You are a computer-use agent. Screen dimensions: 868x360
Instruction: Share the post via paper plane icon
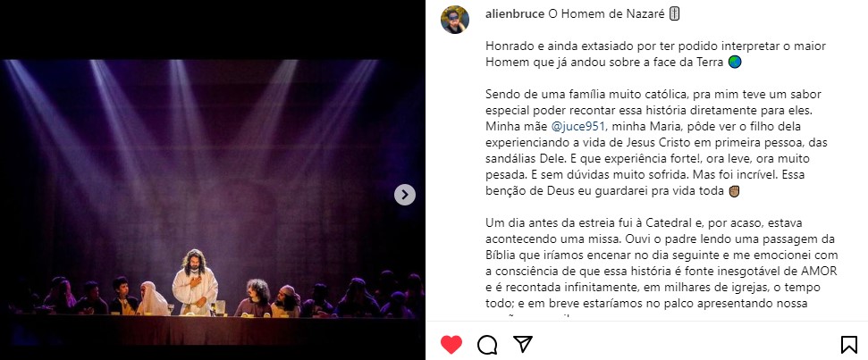click(x=523, y=344)
